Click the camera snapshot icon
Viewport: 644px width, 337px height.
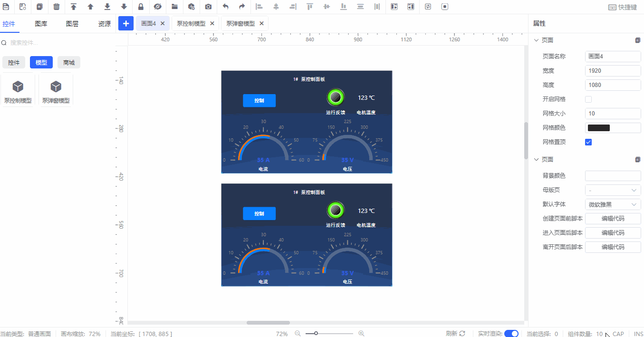pyautogui.click(x=208, y=7)
